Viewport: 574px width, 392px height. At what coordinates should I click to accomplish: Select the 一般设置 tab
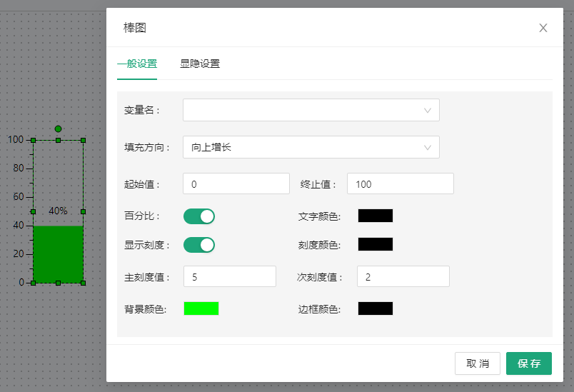coord(137,64)
